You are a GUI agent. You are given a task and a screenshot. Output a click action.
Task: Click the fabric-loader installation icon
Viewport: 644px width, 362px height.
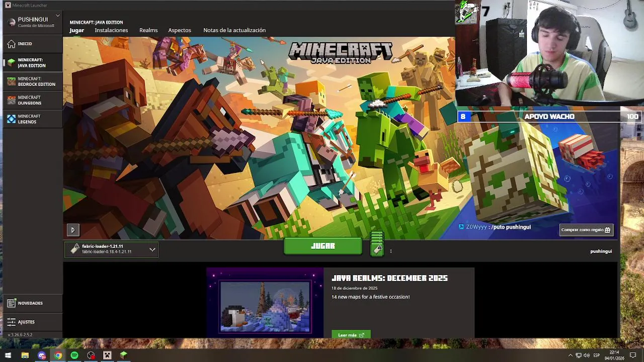(x=74, y=249)
